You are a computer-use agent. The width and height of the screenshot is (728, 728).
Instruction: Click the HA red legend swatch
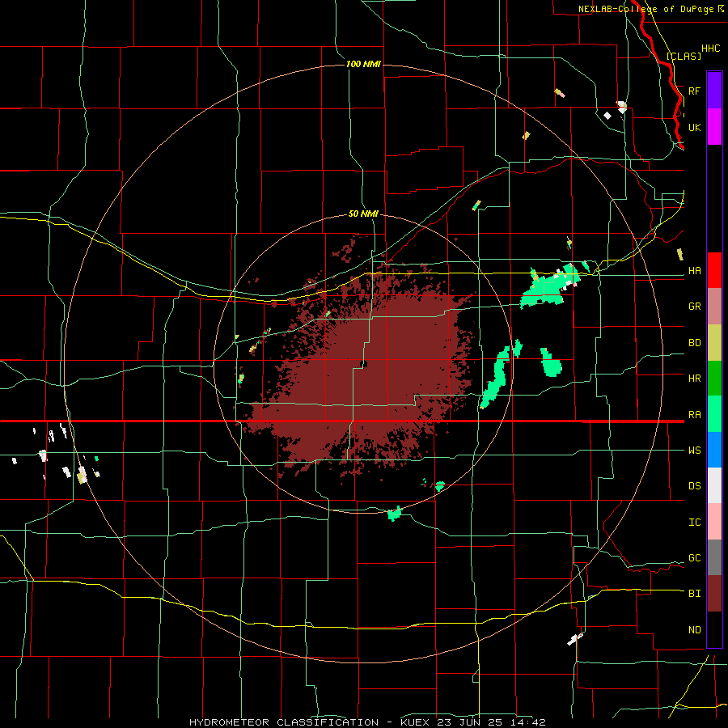pyautogui.click(x=714, y=270)
